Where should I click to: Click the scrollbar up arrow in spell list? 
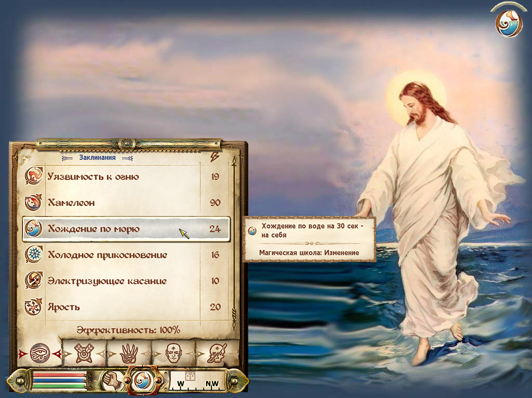tap(233, 162)
